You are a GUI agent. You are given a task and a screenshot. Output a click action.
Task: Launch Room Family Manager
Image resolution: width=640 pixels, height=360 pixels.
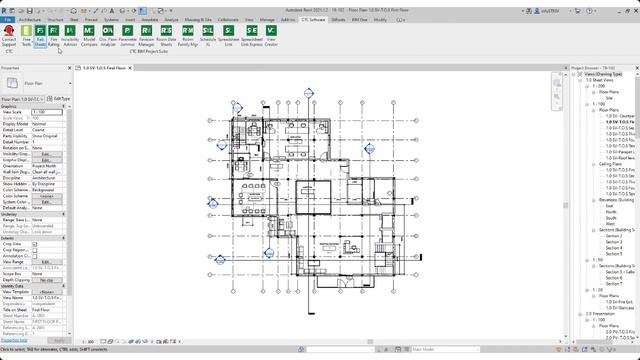(188, 36)
